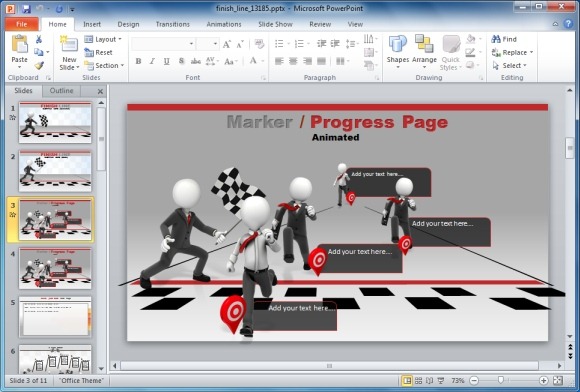The image size is (580, 392).
Task: Switch to Slide Sorter view
Action: tap(419, 381)
